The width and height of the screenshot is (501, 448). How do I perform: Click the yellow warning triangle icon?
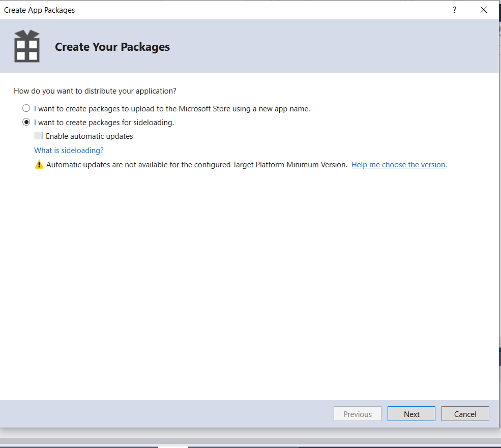39,165
